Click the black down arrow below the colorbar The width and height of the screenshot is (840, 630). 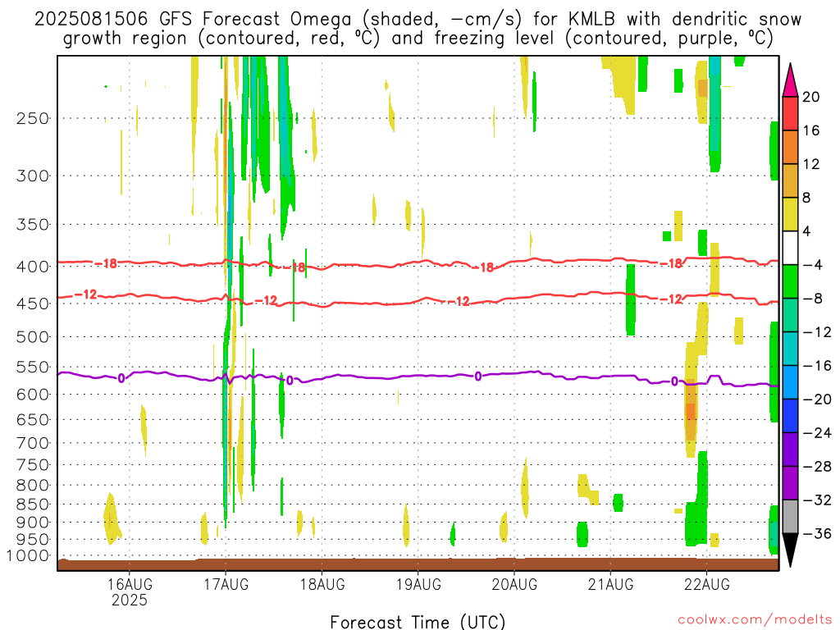tap(790, 550)
